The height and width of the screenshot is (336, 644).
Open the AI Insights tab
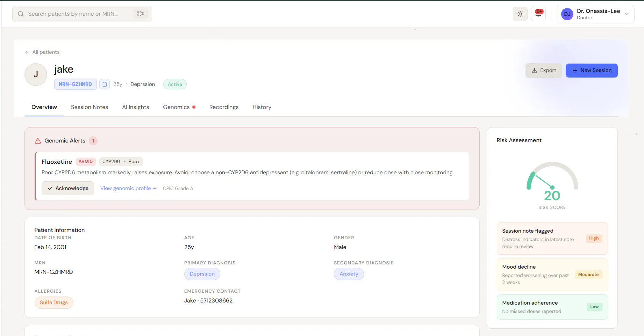pos(136,107)
